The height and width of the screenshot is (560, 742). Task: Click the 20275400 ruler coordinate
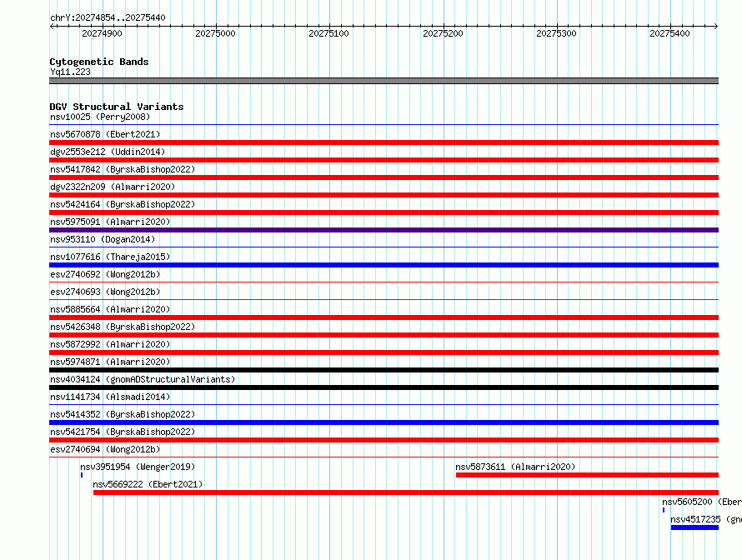tap(670, 33)
